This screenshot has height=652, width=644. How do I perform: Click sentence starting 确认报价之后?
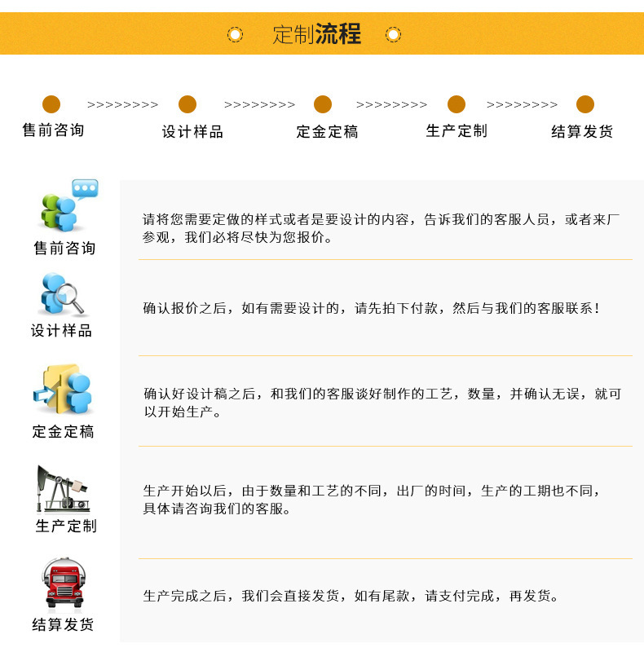click(372, 308)
